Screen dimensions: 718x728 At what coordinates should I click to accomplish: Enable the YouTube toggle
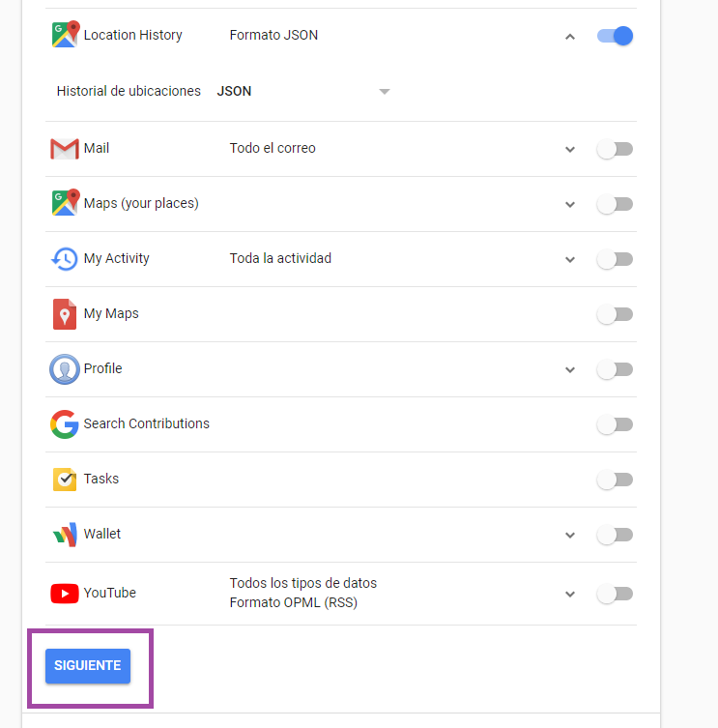(x=615, y=594)
